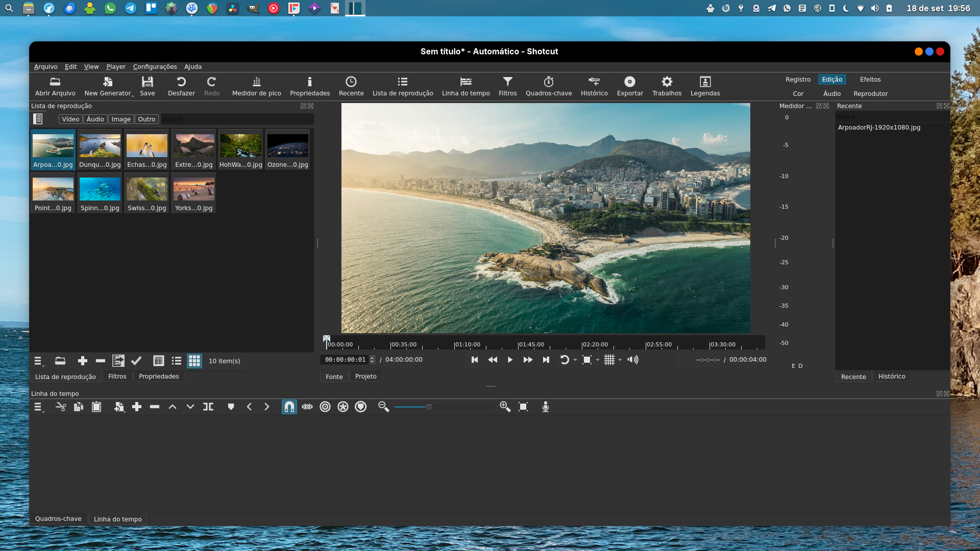
Task: Open Quadros-chave stopwatch tool
Action: point(548,86)
